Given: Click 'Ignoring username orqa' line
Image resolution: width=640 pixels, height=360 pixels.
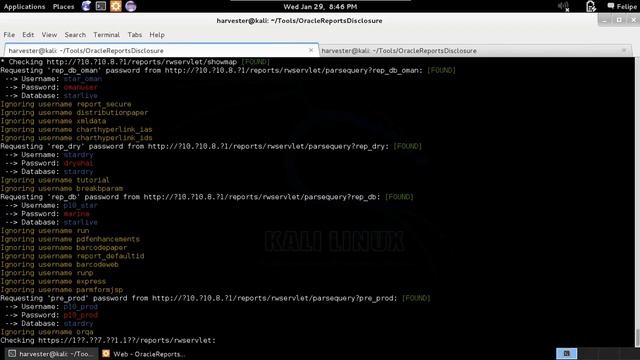Looking at the screenshot, I should point(47,332).
